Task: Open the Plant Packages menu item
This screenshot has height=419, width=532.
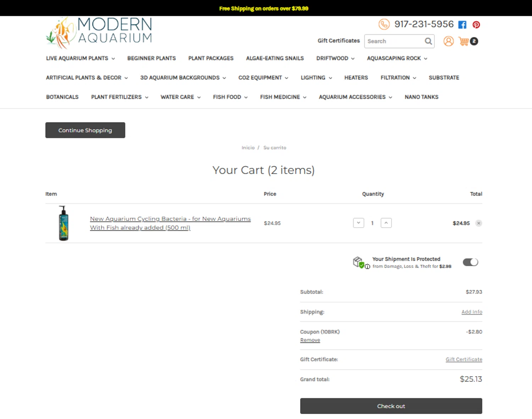Action: click(211, 58)
